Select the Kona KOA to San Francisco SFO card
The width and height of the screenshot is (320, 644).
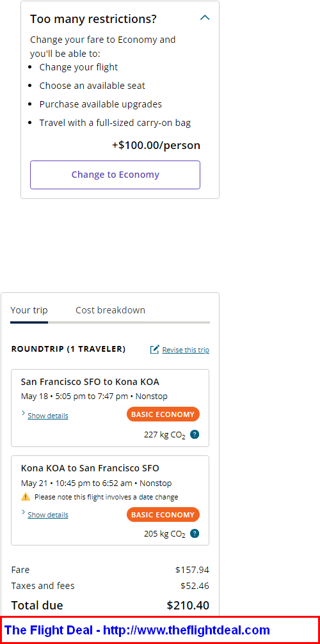click(x=110, y=500)
